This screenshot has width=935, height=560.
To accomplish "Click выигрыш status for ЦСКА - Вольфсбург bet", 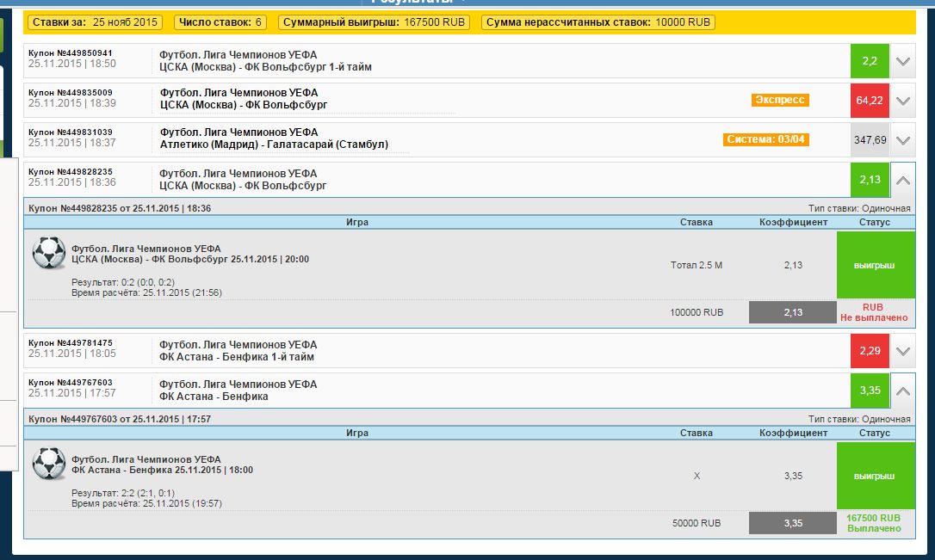I will tap(876, 265).
